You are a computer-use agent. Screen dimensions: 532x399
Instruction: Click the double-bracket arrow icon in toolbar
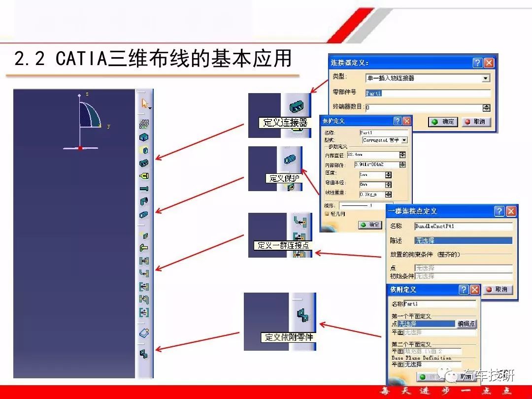pyautogui.click(x=144, y=312)
